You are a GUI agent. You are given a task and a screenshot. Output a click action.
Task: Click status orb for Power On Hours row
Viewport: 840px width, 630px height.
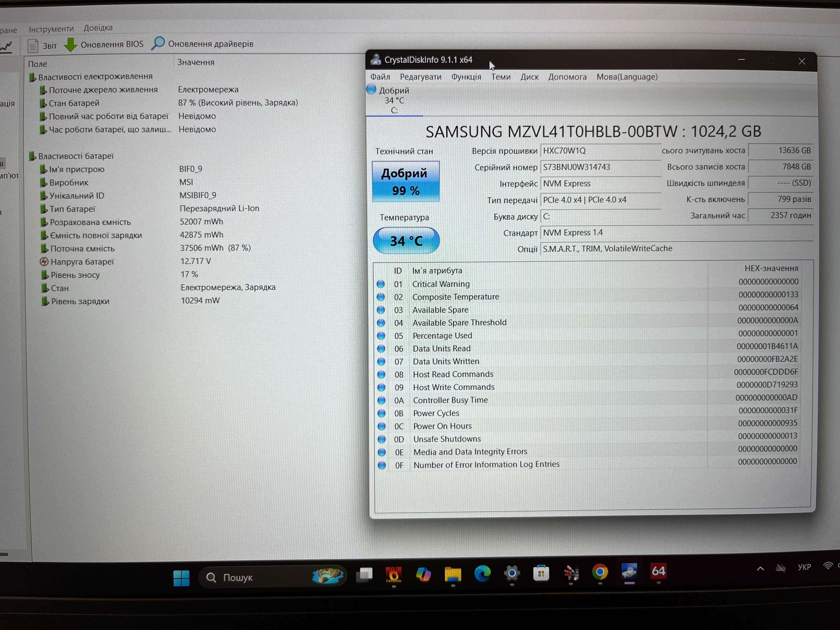(381, 426)
